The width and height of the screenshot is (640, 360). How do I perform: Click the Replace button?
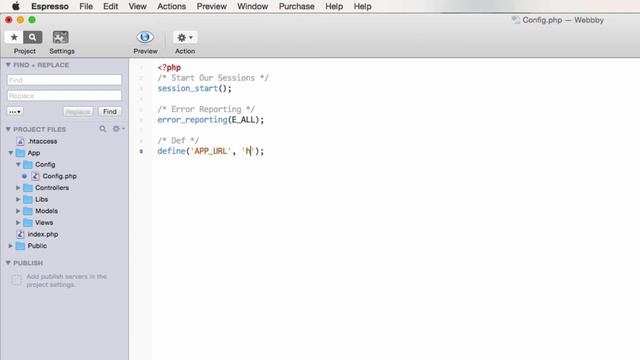78,111
